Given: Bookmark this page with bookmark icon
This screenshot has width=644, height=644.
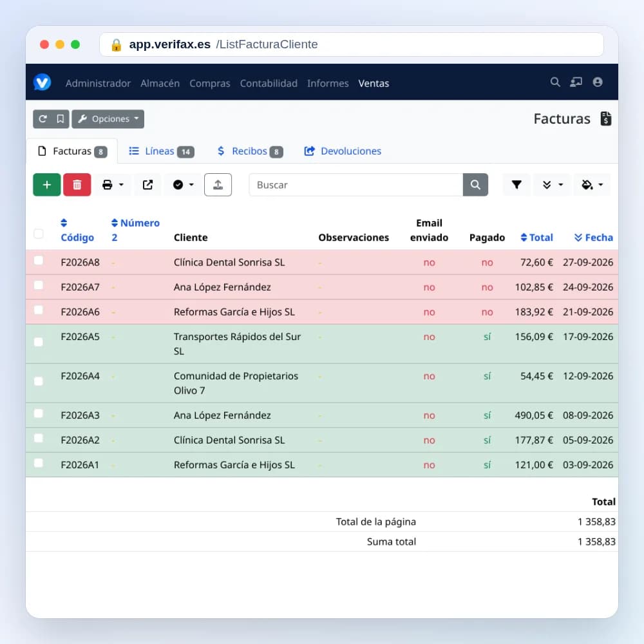Looking at the screenshot, I should pos(60,119).
